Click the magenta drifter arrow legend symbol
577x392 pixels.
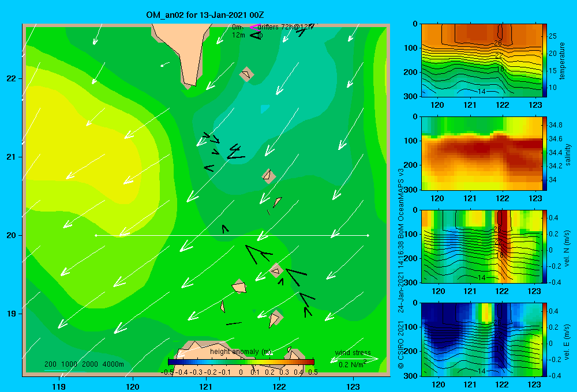click(255, 27)
